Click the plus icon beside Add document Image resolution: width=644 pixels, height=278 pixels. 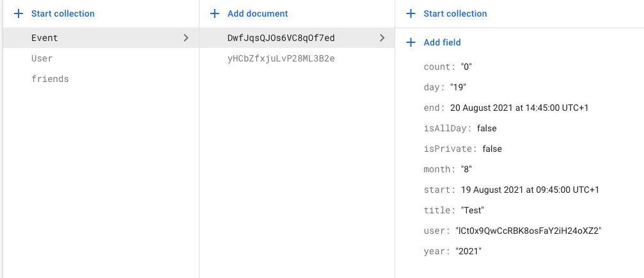tap(215, 13)
